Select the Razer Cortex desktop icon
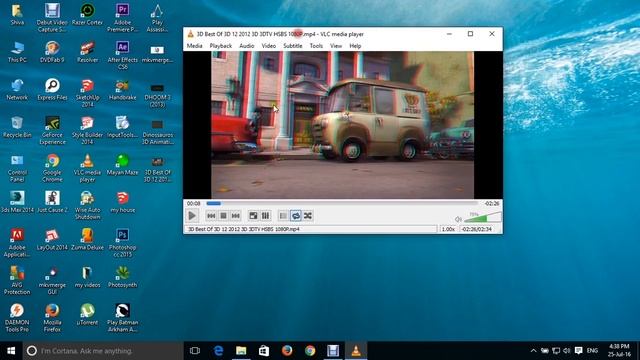The image size is (640, 360). (x=87, y=15)
